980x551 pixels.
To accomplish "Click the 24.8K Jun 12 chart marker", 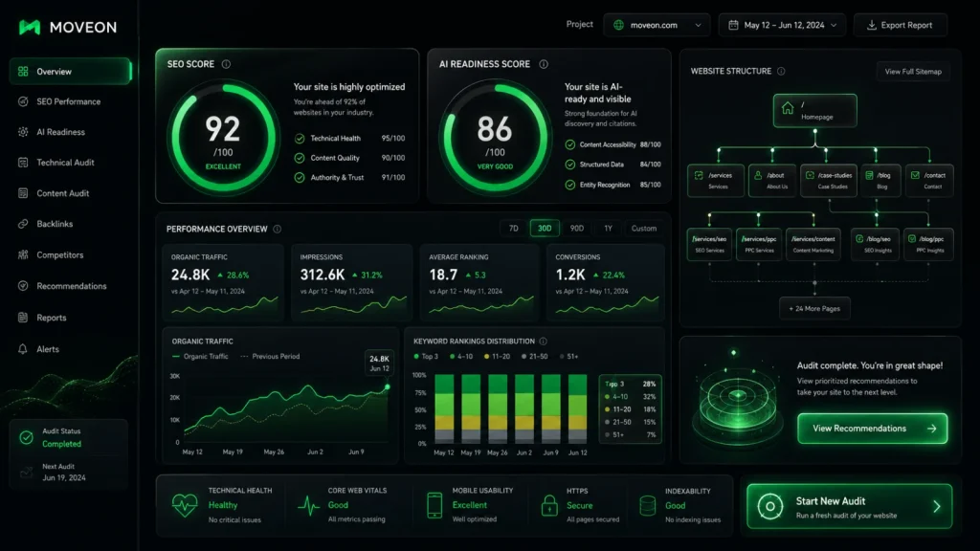I will coord(388,386).
